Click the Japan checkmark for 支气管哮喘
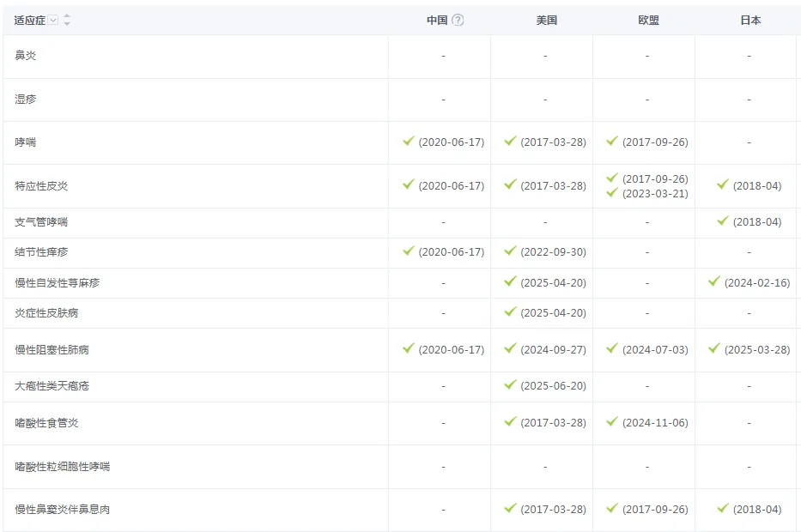Image resolution: width=801 pixels, height=532 pixels. [x=723, y=221]
